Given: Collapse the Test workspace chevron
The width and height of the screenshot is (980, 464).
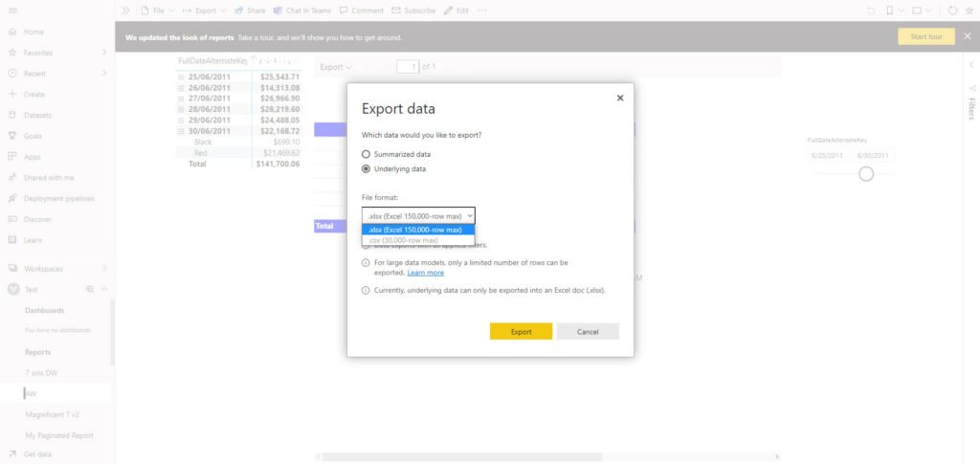Looking at the screenshot, I should pyautogui.click(x=104, y=289).
